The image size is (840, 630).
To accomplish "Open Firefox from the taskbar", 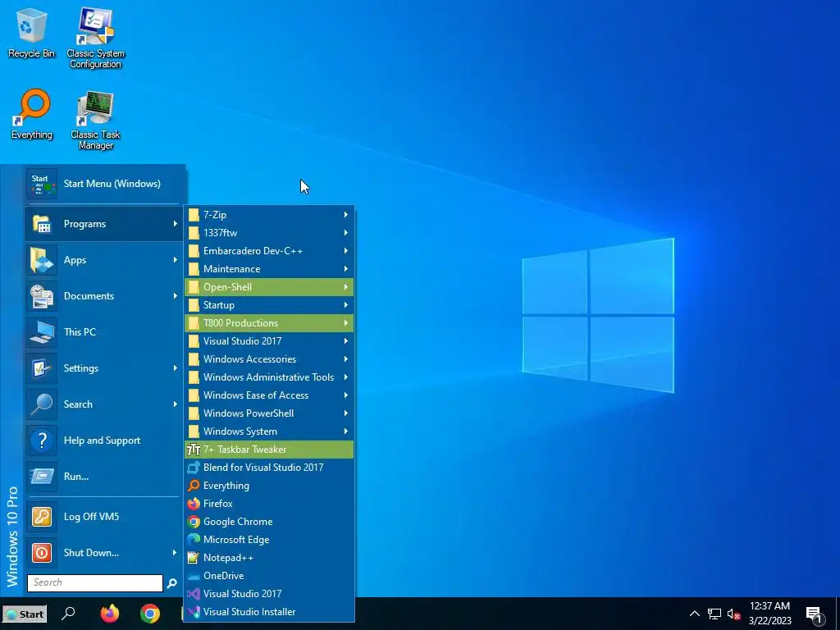I will point(110,614).
